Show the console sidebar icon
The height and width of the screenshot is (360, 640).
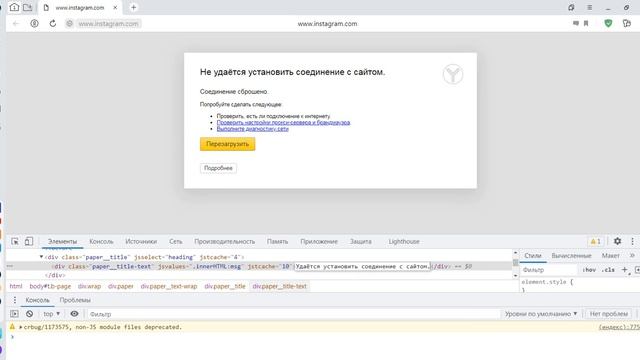pos(14,314)
